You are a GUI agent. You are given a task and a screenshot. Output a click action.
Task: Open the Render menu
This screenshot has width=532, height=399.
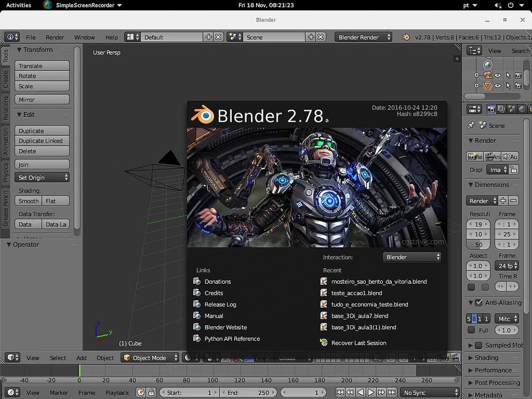coord(55,37)
